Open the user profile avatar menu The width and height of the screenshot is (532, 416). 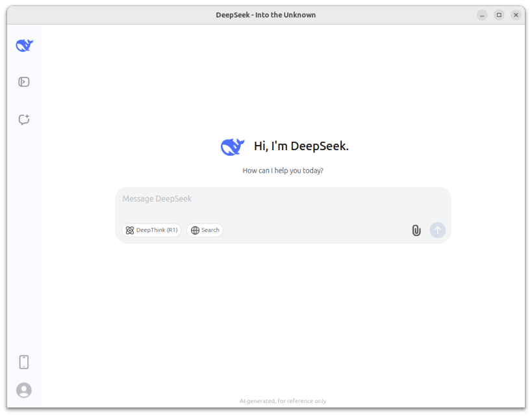[24, 390]
